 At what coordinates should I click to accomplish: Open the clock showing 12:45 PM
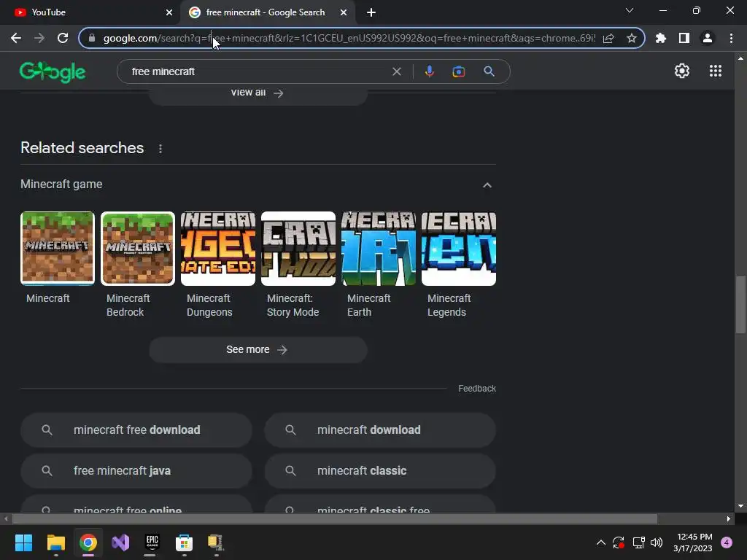point(693,542)
